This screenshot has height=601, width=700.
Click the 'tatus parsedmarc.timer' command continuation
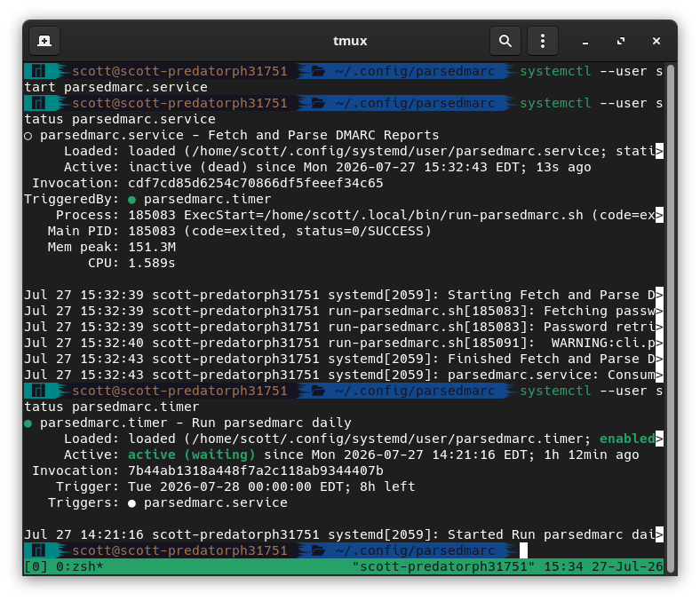112,407
